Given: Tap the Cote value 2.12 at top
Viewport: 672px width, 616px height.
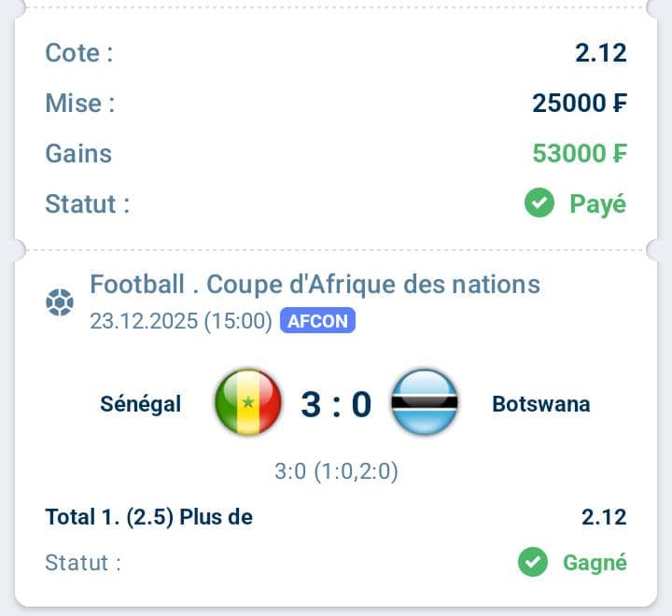Looking at the screenshot, I should coord(600,52).
